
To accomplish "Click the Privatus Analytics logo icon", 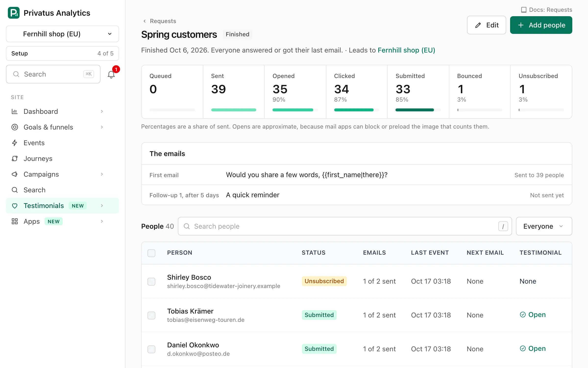I will 14,13.
